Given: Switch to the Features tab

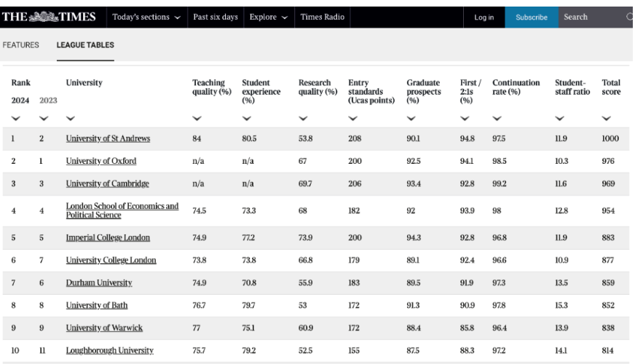Looking at the screenshot, I should [21, 45].
